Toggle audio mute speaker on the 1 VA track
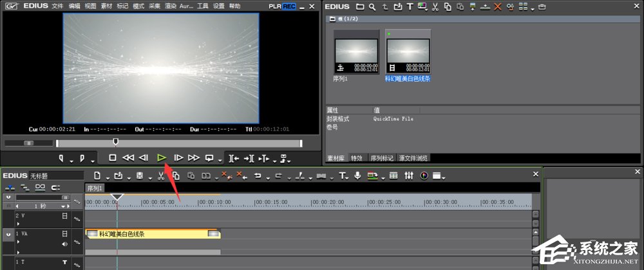Screen dimensions: 644x270 64,244
